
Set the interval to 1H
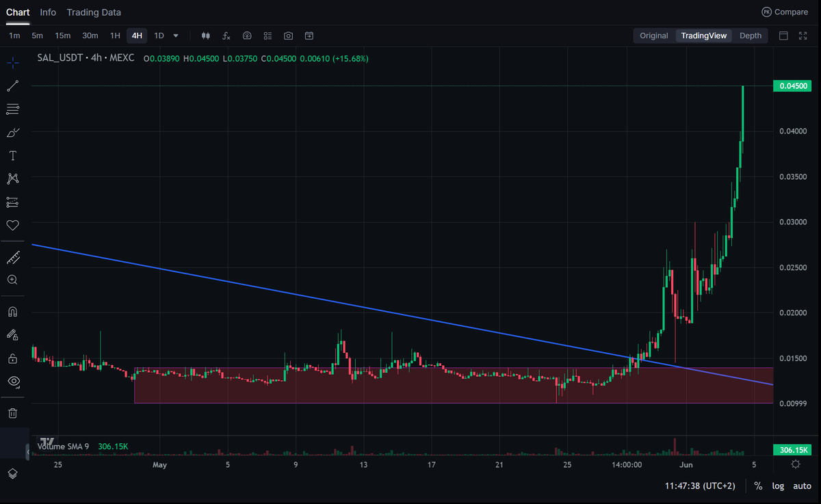115,36
